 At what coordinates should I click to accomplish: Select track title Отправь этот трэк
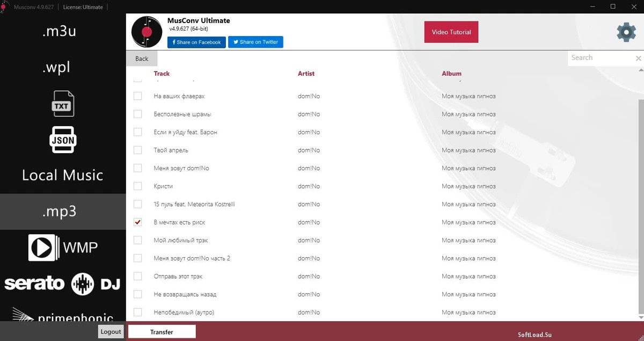(x=178, y=277)
